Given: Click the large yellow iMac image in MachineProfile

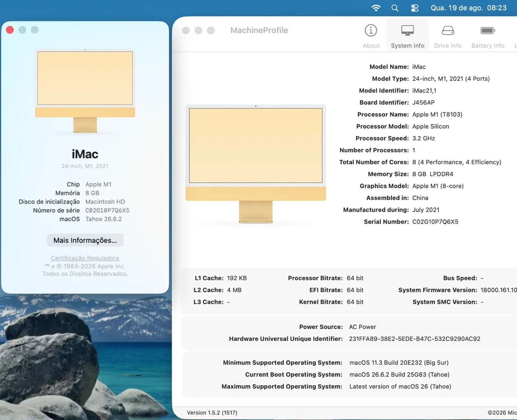Looking at the screenshot, I should (x=256, y=164).
